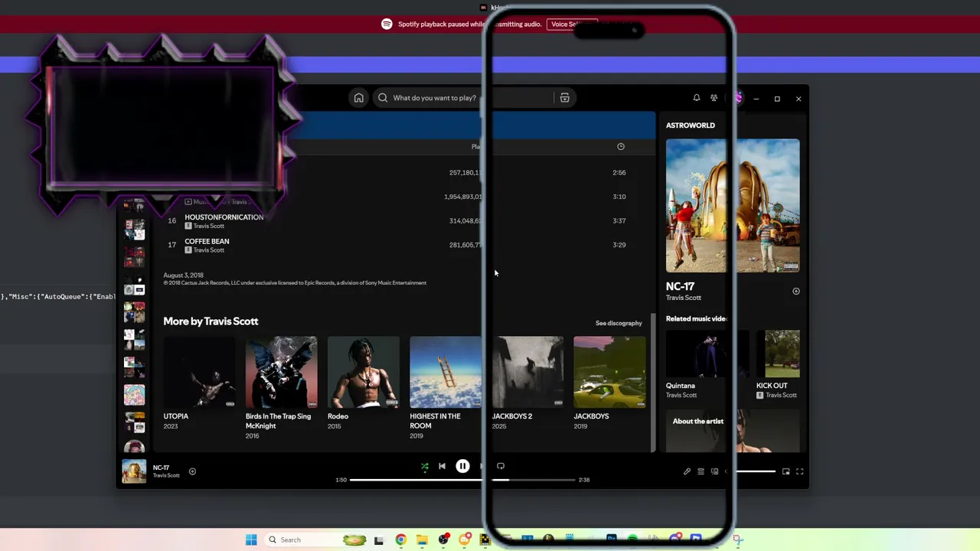Open the Rodeo album cover
Viewport: 980px width, 551px height.
coord(363,372)
